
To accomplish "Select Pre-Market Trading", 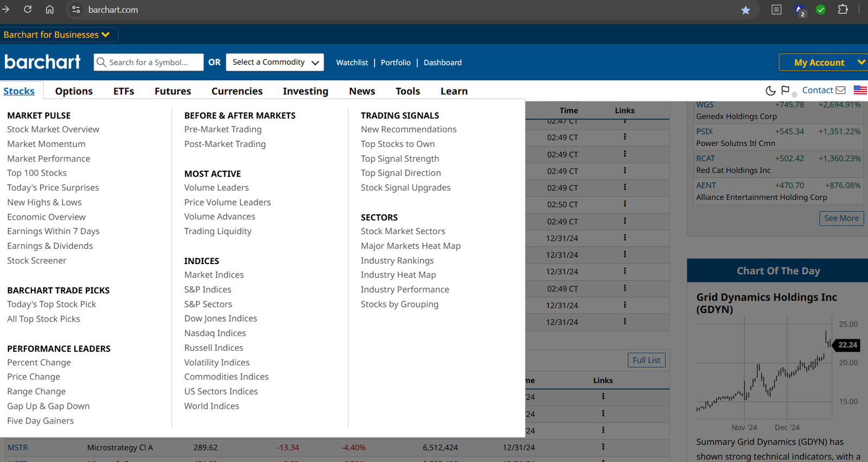I will [223, 129].
